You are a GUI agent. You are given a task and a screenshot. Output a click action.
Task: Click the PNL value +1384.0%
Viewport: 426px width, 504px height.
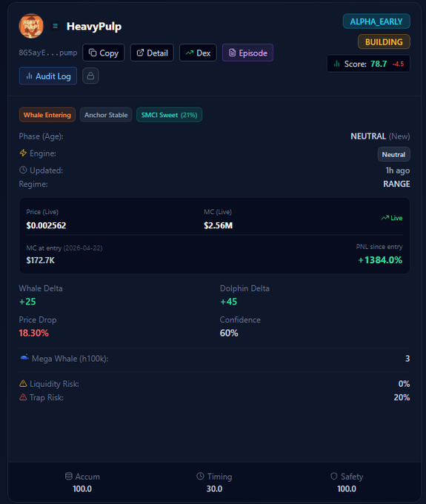tap(380, 259)
